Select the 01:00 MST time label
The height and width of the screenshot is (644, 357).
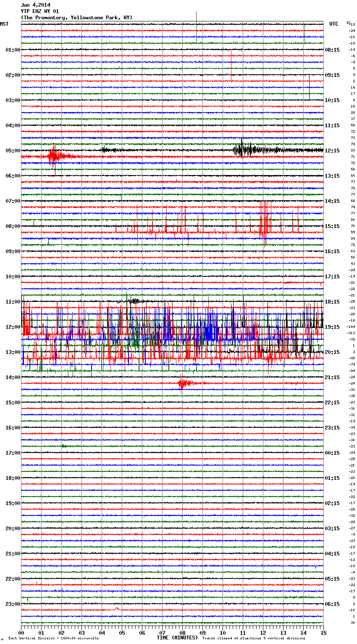tap(13, 50)
